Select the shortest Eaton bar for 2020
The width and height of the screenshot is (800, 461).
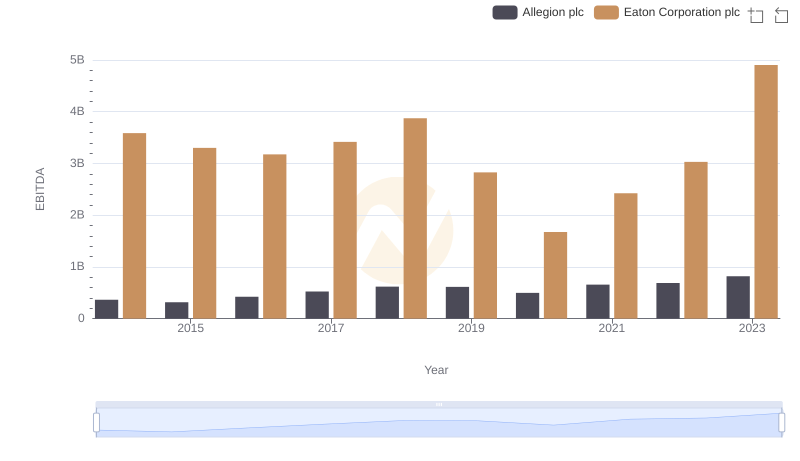point(555,275)
